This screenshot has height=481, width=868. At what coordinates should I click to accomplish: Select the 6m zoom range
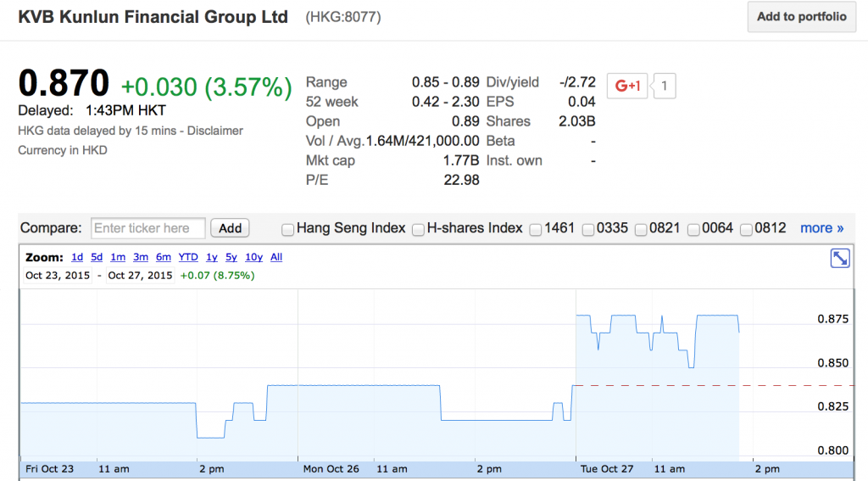tap(164, 257)
